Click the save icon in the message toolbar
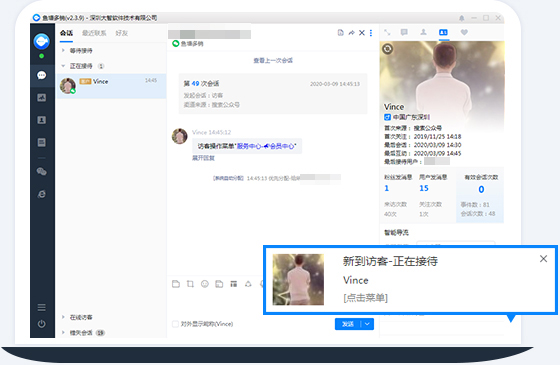Viewport: 560px width, 365px height. (x=219, y=284)
